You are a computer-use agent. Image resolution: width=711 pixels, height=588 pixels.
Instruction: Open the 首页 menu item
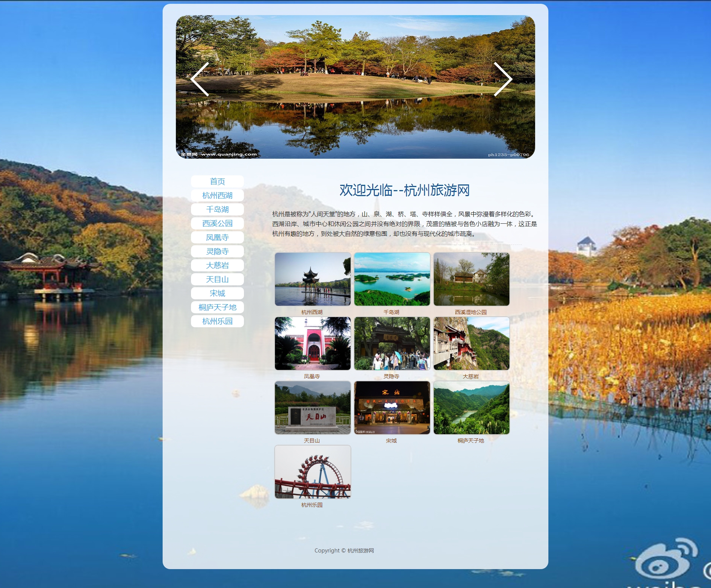(217, 181)
